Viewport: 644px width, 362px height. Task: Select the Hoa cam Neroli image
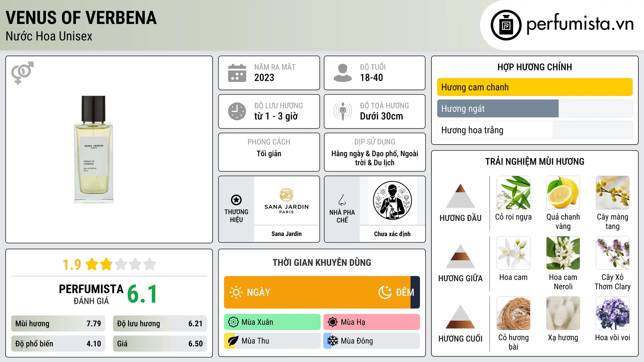pyautogui.click(x=563, y=253)
